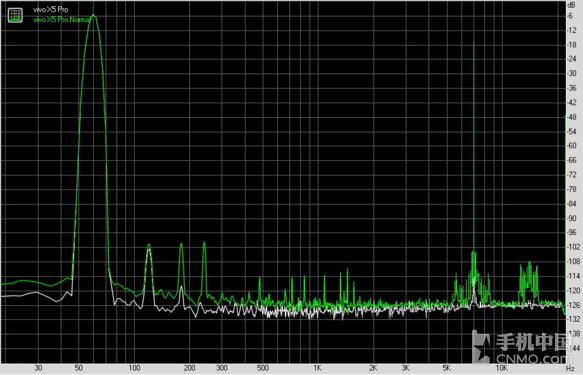Click the '500' frequency axis label
This screenshot has height=375, width=583.
pos(263,368)
